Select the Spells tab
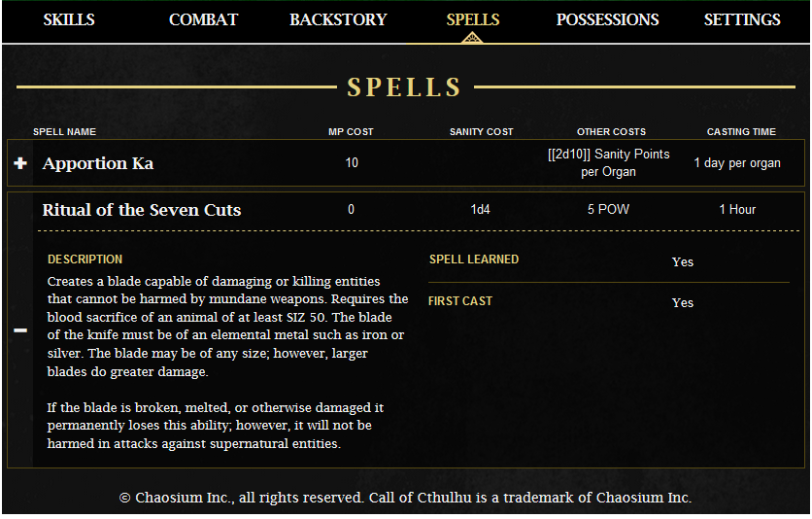The height and width of the screenshot is (519, 812). click(473, 19)
